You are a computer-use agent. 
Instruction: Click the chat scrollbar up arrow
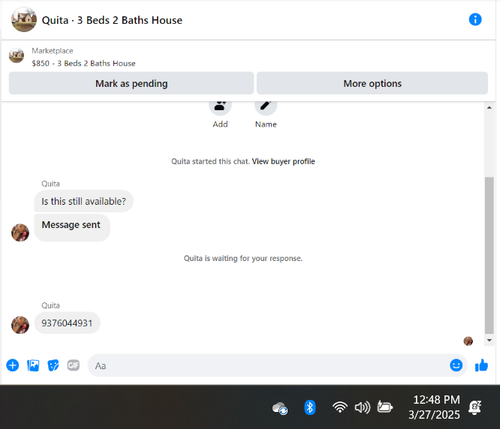click(x=489, y=108)
